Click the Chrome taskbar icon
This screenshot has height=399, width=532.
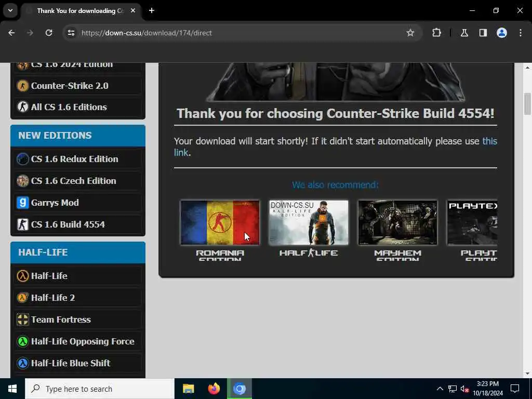pyautogui.click(x=239, y=389)
